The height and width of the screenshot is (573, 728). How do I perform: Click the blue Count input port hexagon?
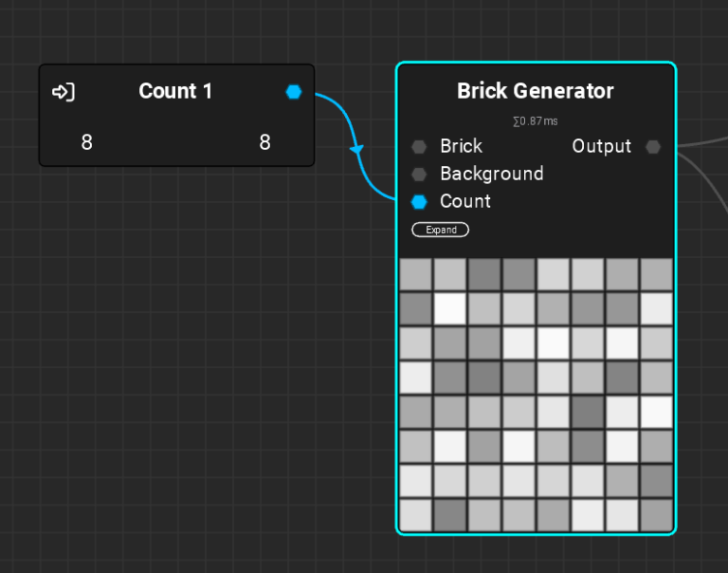[419, 202]
